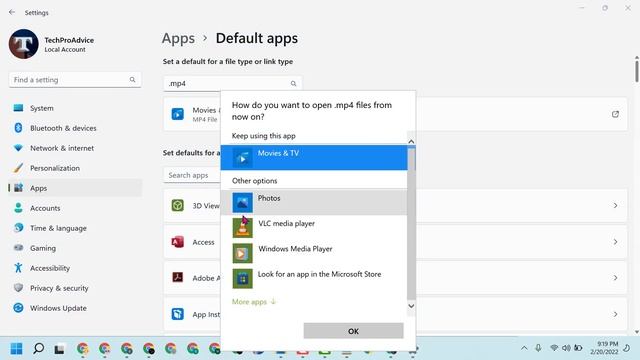Click the dialog's vertical scrollbar track
640x360 pixels.
[411, 224]
